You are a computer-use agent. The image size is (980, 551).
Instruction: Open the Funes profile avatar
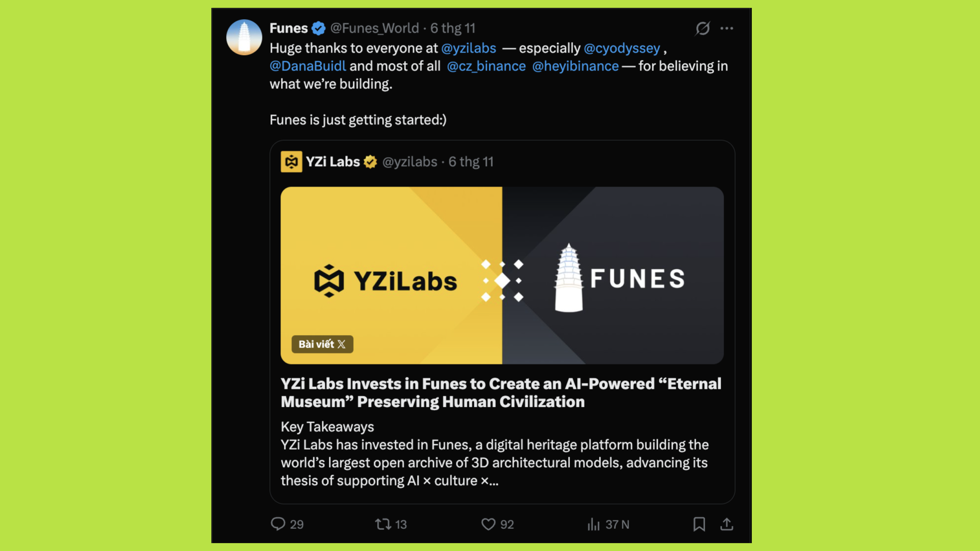244,37
